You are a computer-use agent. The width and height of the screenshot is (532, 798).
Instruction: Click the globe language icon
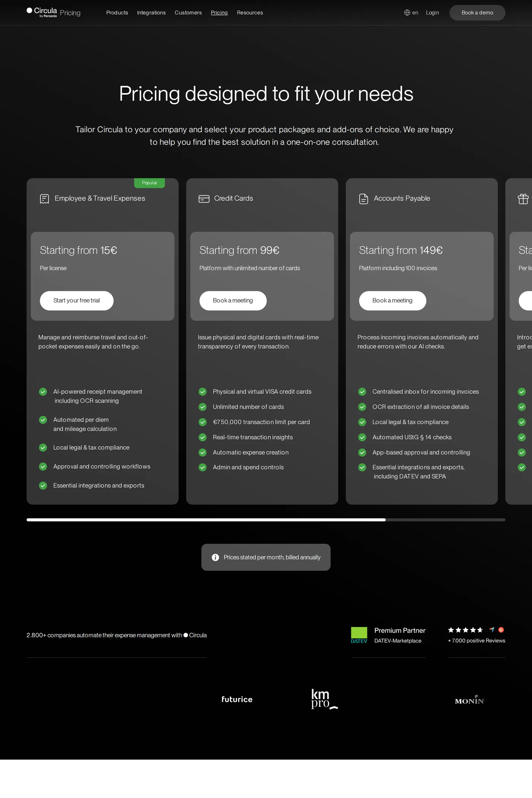[407, 13]
